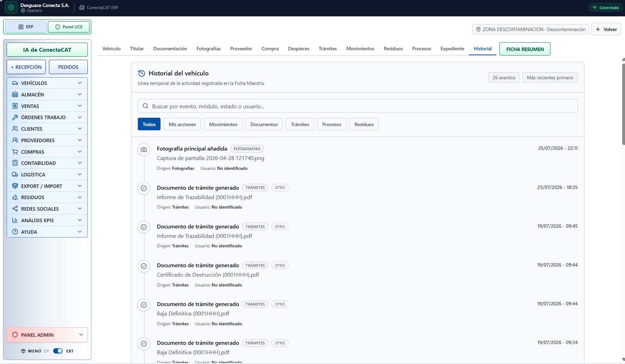
Task: Switch to ERP mode button
Action: pos(26,27)
